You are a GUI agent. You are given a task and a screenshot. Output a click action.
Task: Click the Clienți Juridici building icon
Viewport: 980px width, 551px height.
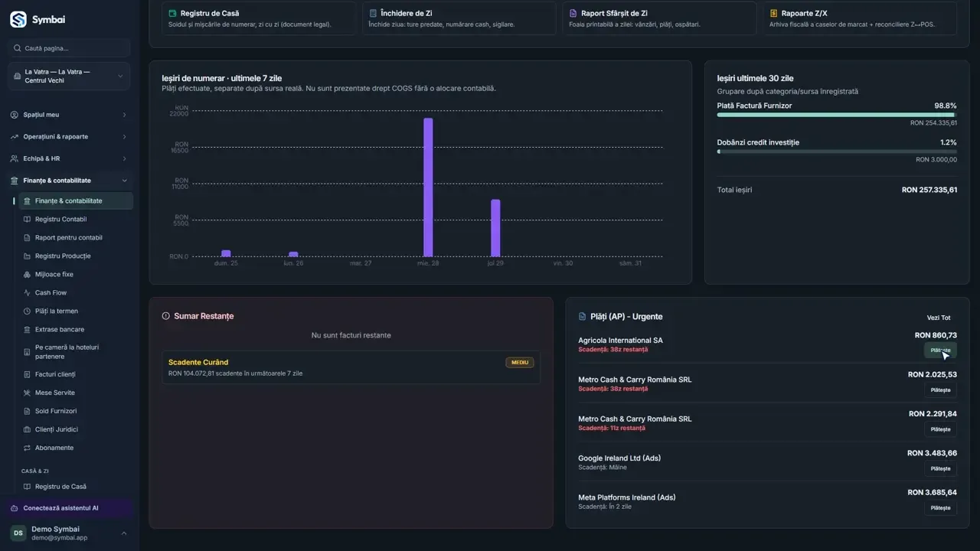pos(28,430)
